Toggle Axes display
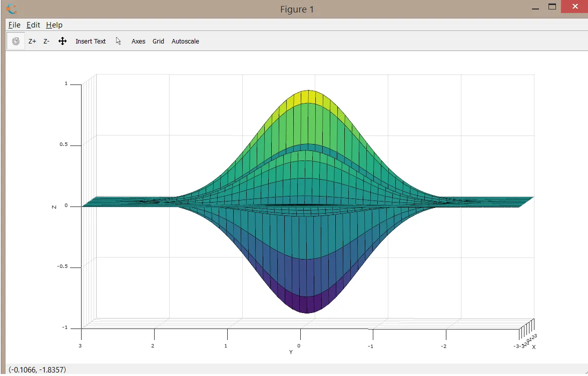 coord(138,41)
